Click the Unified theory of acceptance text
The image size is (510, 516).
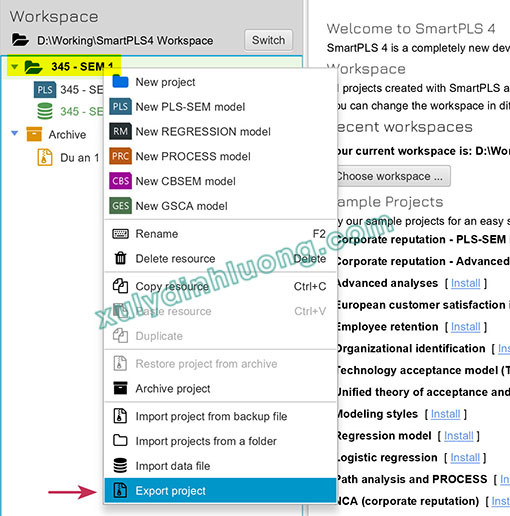tap(423, 392)
